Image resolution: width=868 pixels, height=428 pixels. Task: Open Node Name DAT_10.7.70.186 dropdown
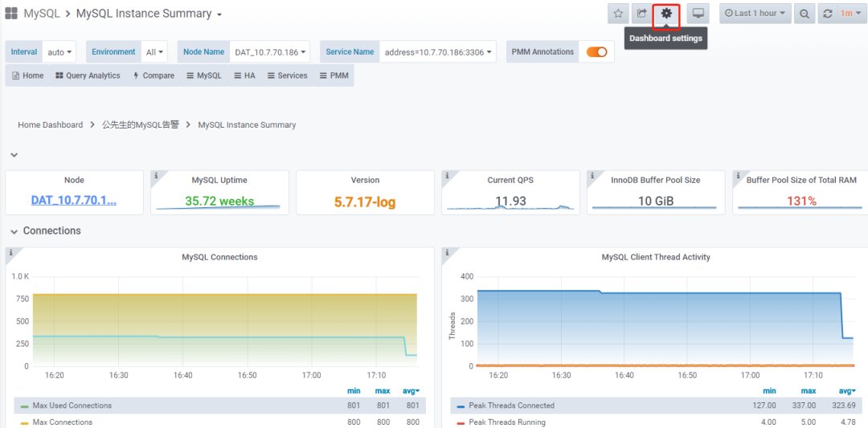(270, 52)
